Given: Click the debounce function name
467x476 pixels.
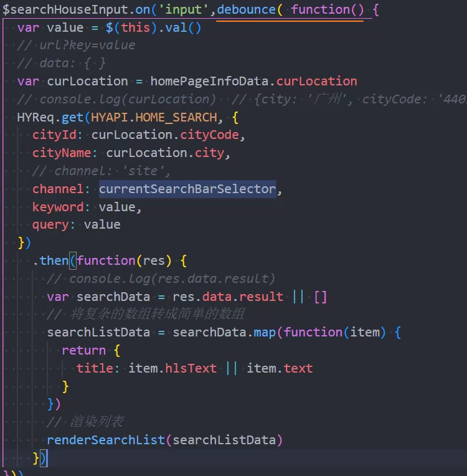Looking at the screenshot, I should (246, 9).
